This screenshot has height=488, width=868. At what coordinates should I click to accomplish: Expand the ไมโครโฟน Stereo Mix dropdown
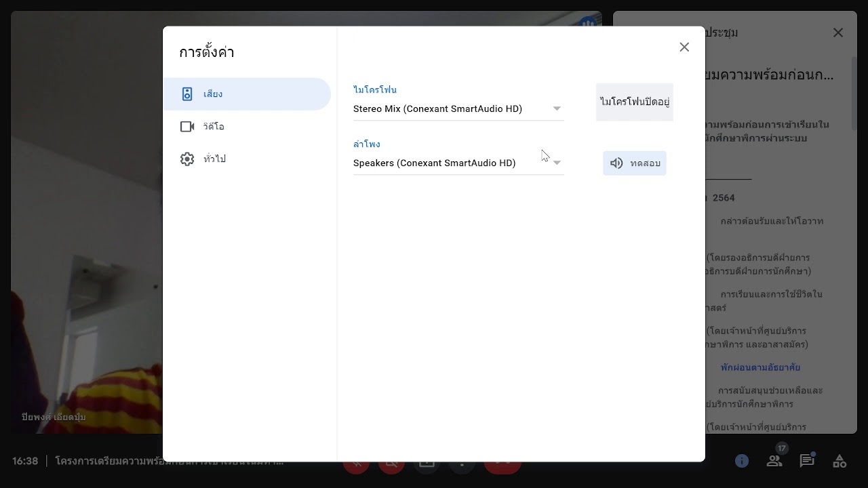coord(458,108)
